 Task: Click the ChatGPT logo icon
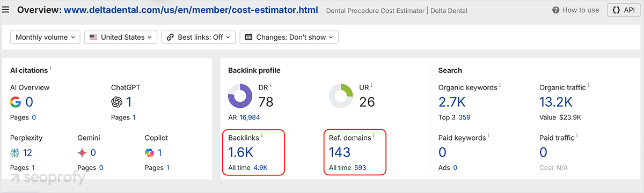[x=116, y=102]
